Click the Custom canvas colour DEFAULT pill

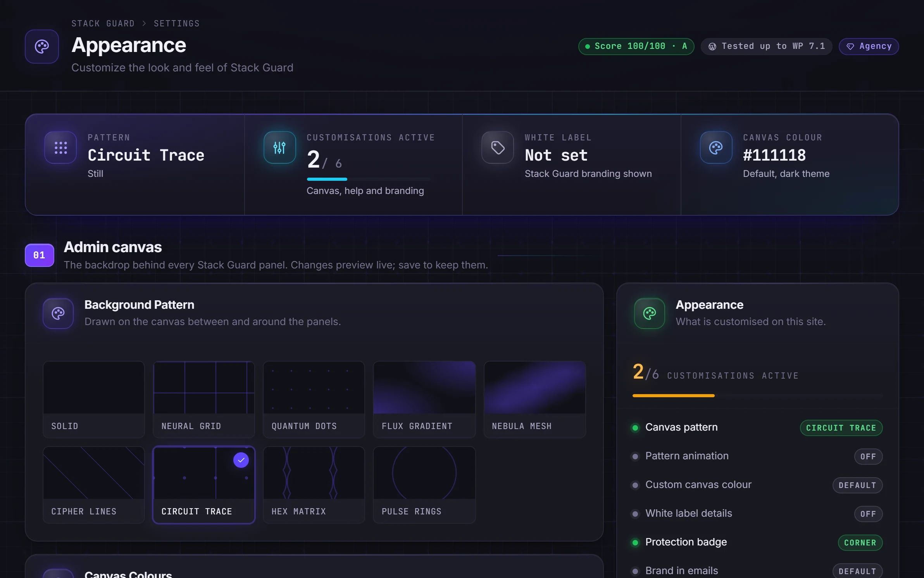[x=857, y=485]
